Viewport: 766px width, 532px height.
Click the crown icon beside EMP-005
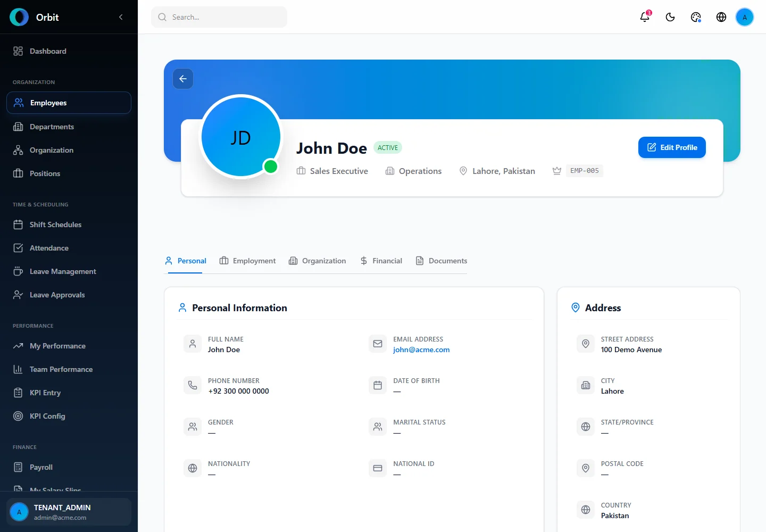coord(557,171)
